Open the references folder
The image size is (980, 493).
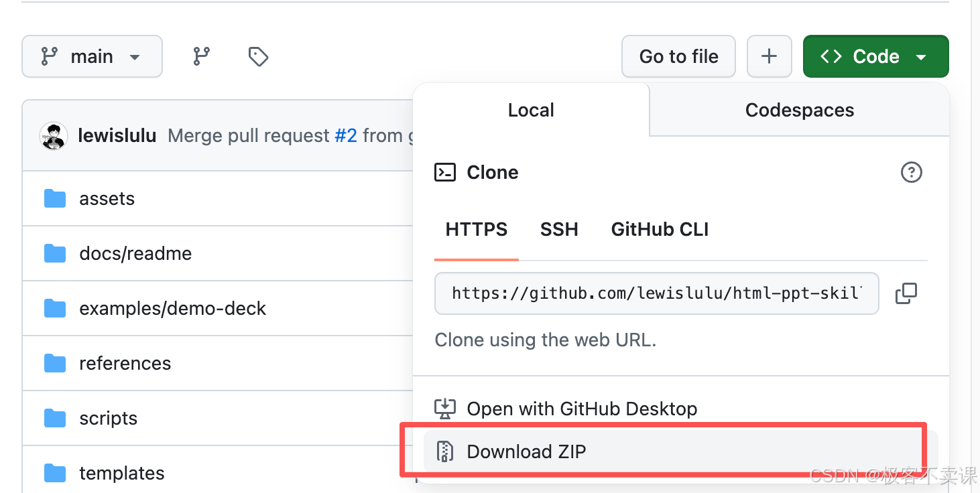[125, 364]
